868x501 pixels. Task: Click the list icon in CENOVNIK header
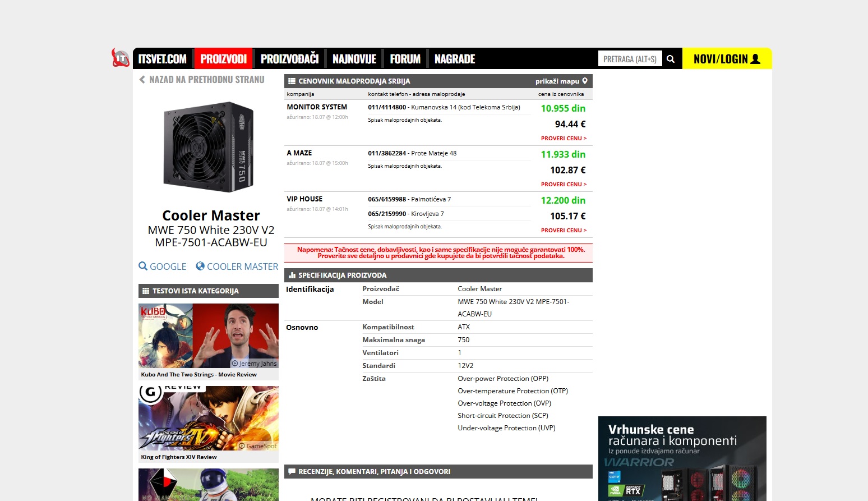(x=292, y=81)
